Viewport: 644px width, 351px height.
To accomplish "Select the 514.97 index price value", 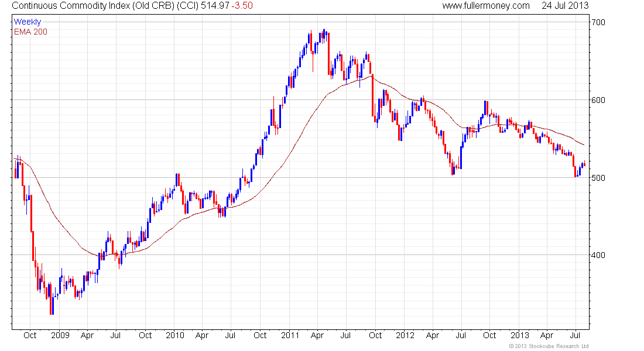I will tap(215, 6).
